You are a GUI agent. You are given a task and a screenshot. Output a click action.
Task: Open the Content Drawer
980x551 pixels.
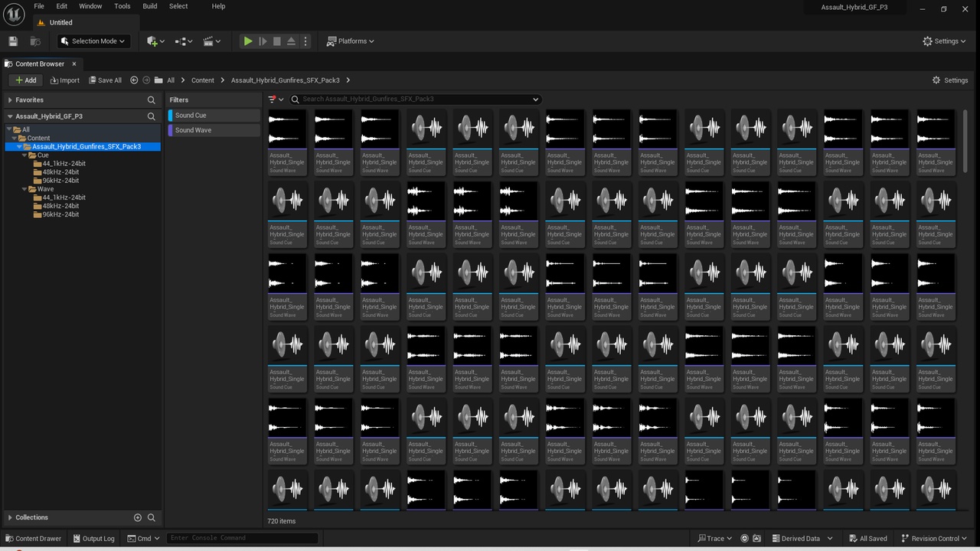[x=34, y=539]
